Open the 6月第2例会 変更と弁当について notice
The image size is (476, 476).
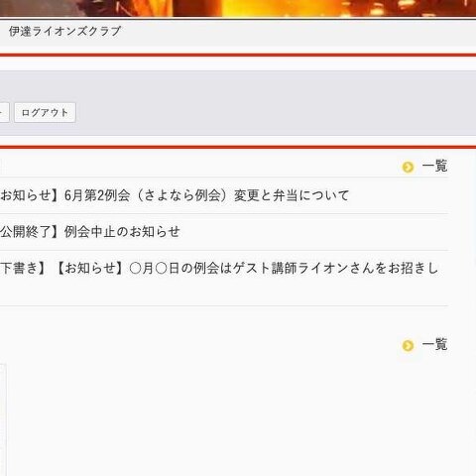pyautogui.click(x=175, y=195)
